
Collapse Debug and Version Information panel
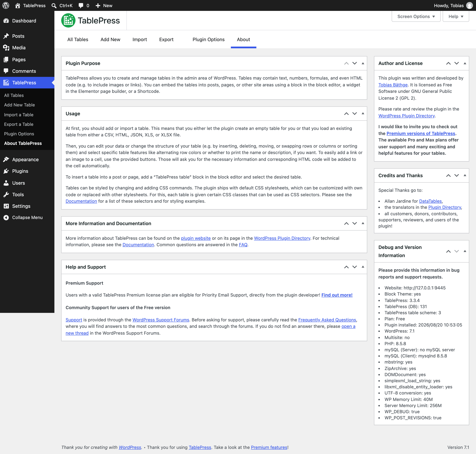pos(465,251)
